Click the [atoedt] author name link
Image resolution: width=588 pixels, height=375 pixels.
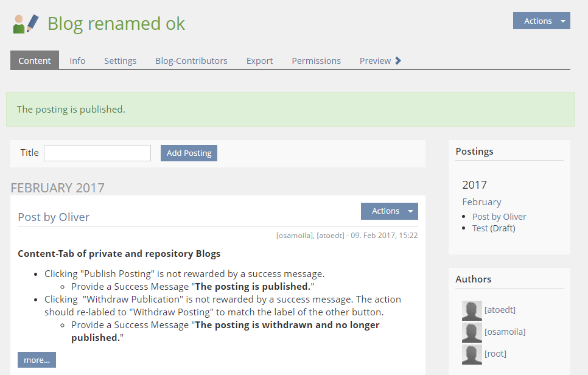tap(500, 310)
